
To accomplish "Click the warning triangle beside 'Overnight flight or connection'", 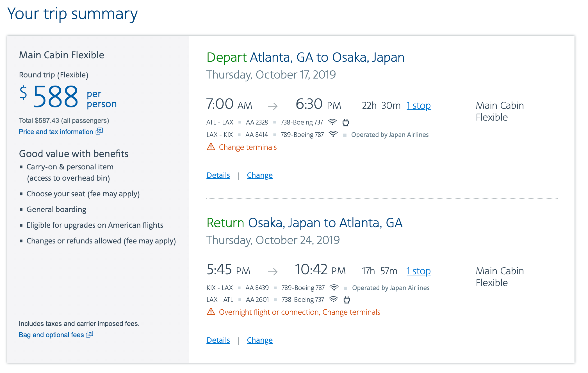I will pyautogui.click(x=211, y=312).
